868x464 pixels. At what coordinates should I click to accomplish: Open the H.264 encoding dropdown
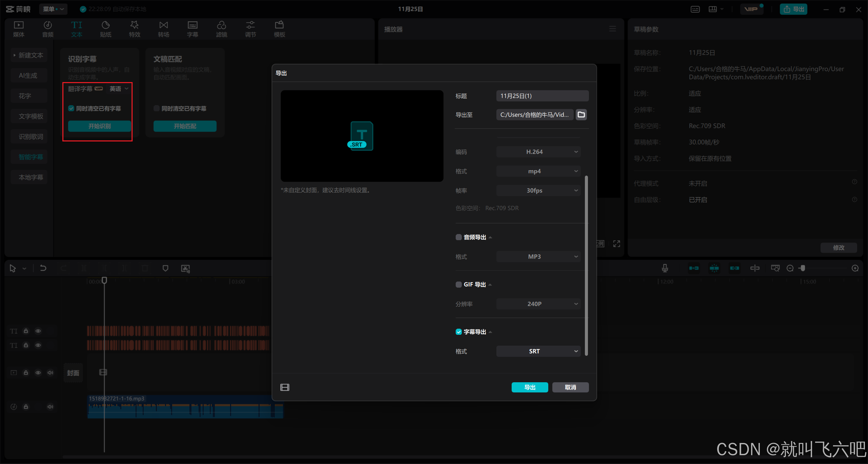(538, 152)
